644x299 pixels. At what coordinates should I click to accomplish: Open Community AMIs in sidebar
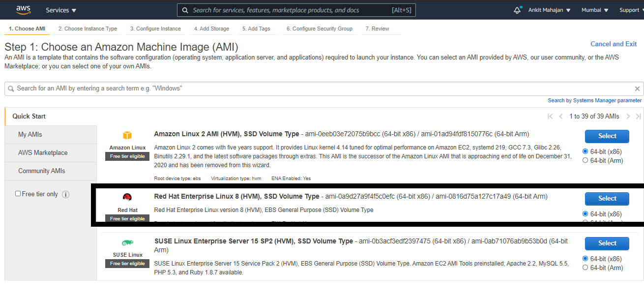click(x=51, y=171)
